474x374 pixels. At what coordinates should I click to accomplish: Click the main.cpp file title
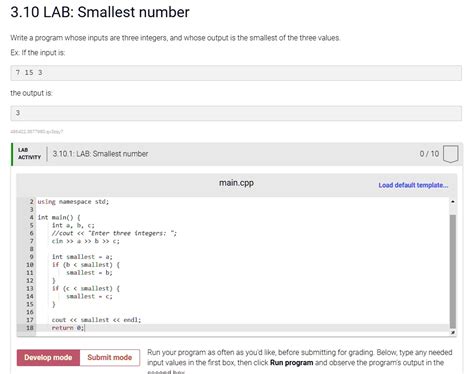(236, 183)
